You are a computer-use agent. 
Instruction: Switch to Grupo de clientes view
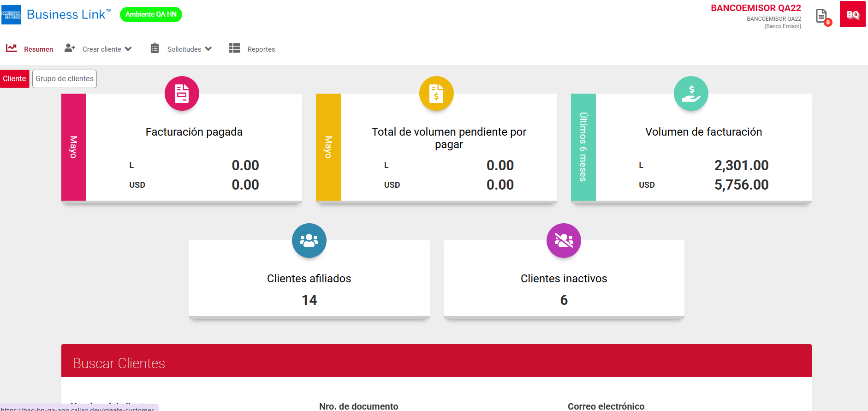click(x=65, y=79)
